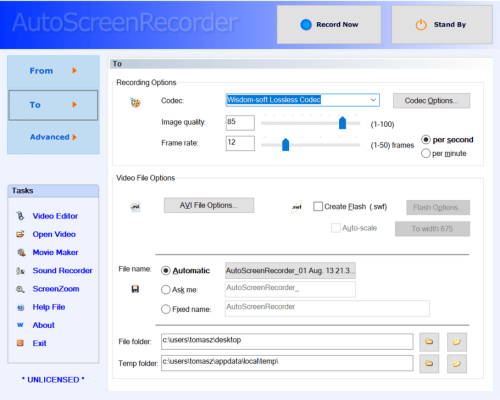
Task: Click the Exit link
Action: [39, 343]
